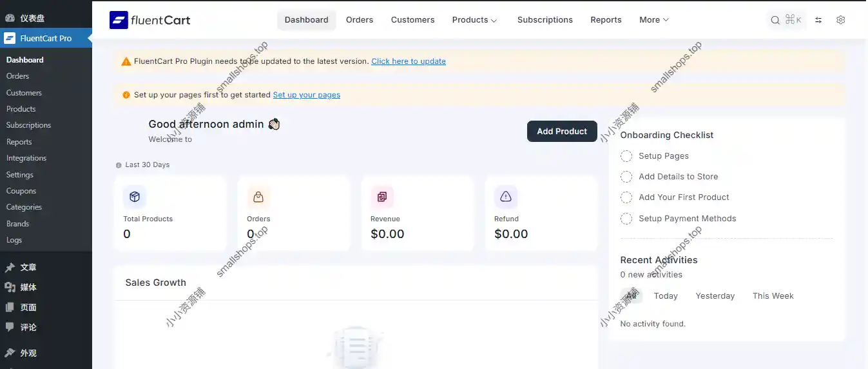The height and width of the screenshot is (369, 868).
Task: Go to Customers in top navigation
Action: coord(413,20)
